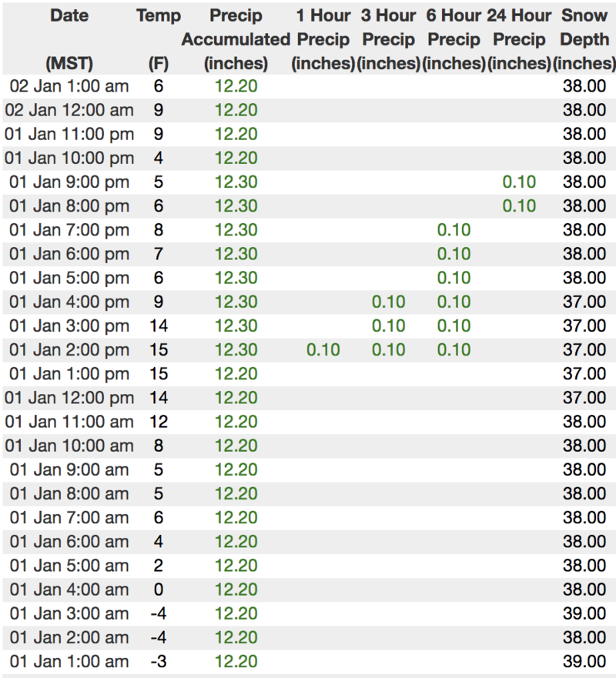Viewport: 616px width, 678px height.
Task: Click the 3 Hour Precip value at 4:00 pm
Action: (388, 302)
